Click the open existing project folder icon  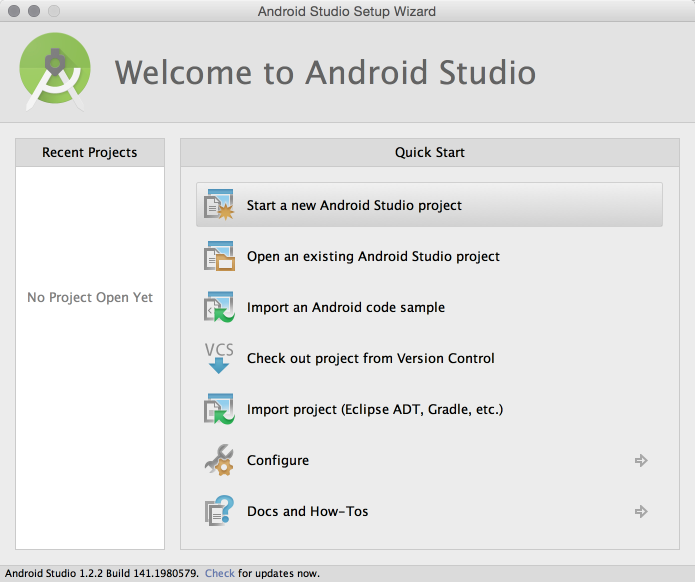coord(219,256)
